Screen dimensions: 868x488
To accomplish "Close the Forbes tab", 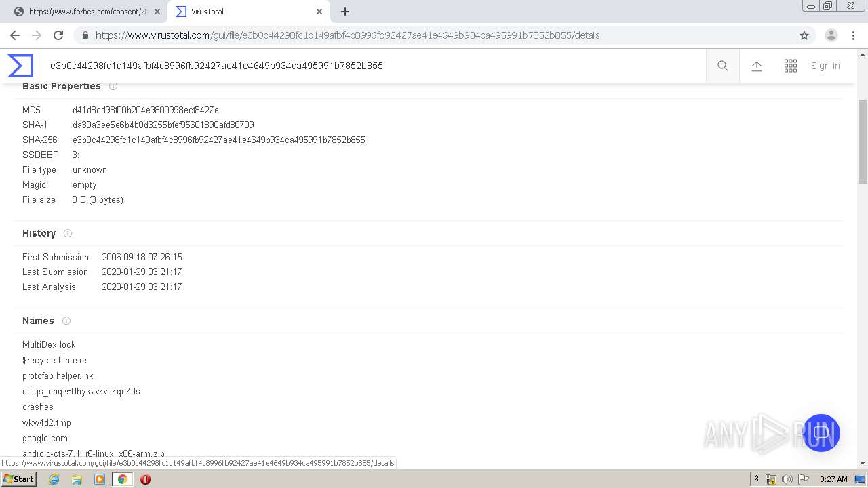I will coord(157,12).
